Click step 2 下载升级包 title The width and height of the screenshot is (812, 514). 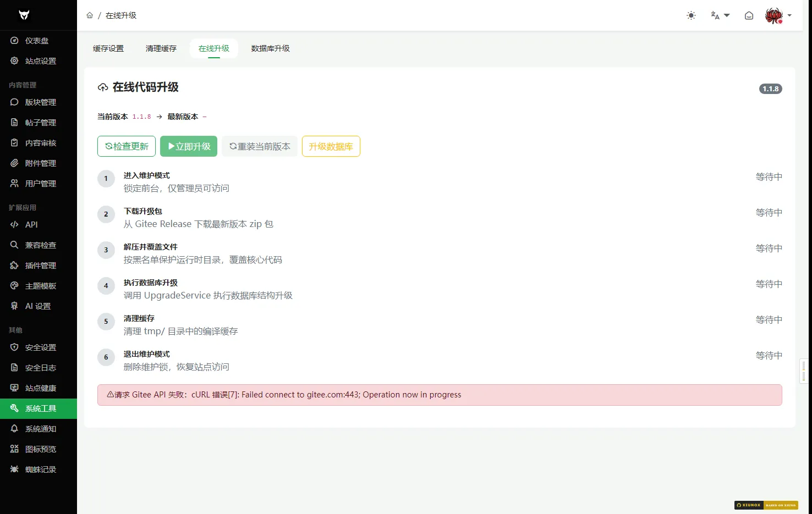click(x=143, y=211)
